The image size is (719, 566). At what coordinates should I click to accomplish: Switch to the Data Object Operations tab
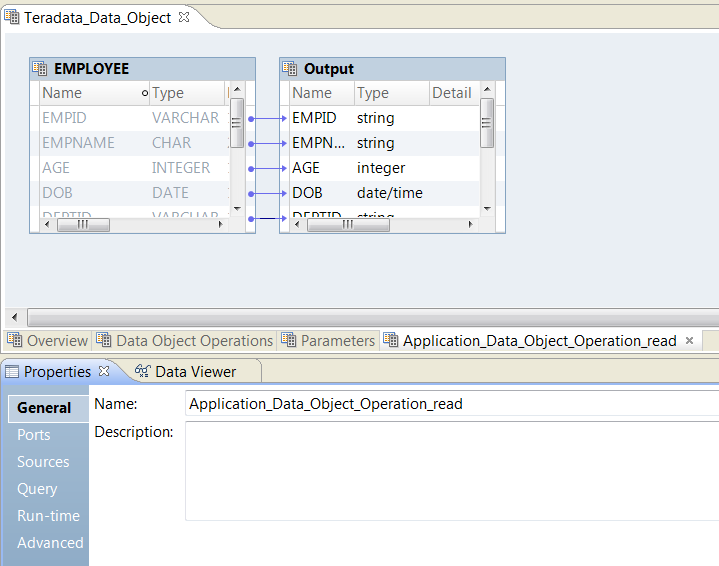184,341
